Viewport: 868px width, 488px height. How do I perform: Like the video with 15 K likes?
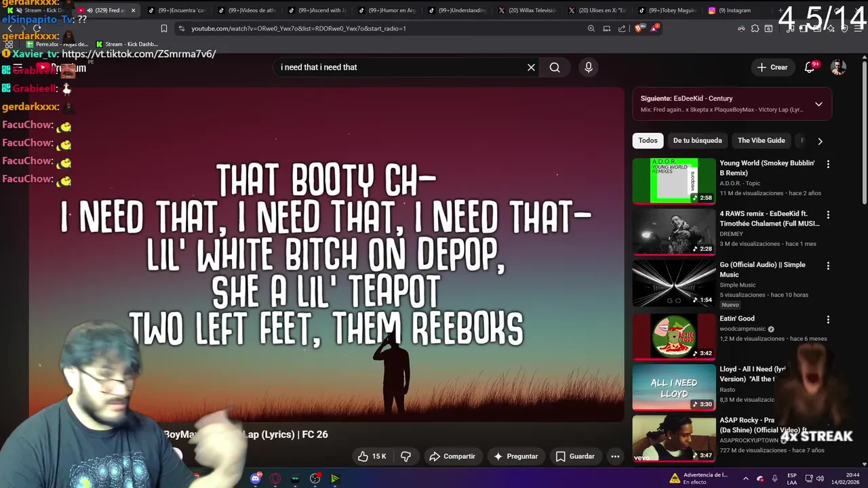click(372, 456)
